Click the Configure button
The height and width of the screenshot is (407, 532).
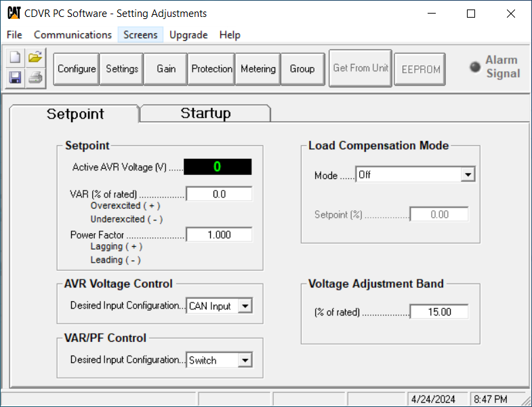pyautogui.click(x=77, y=69)
